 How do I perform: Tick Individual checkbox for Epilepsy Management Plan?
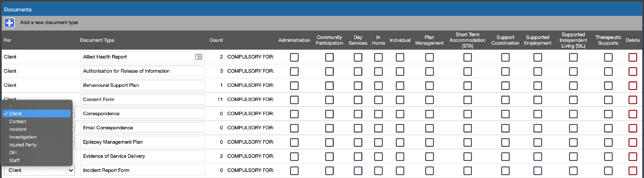pyautogui.click(x=400, y=142)
